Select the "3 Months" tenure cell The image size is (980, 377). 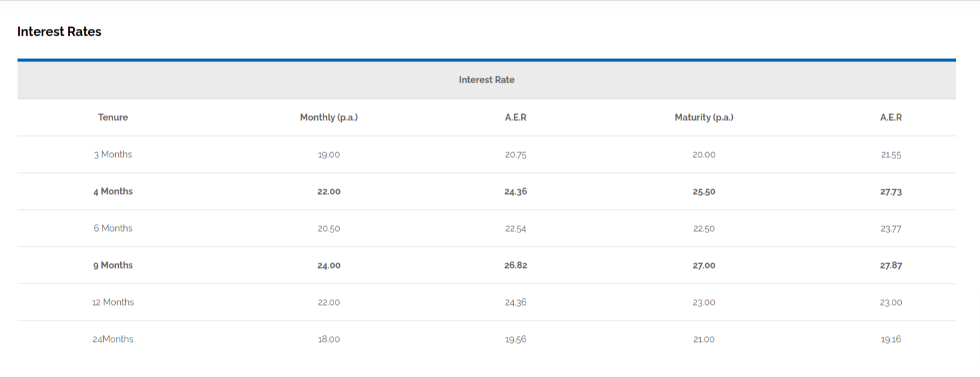[113, 154]
